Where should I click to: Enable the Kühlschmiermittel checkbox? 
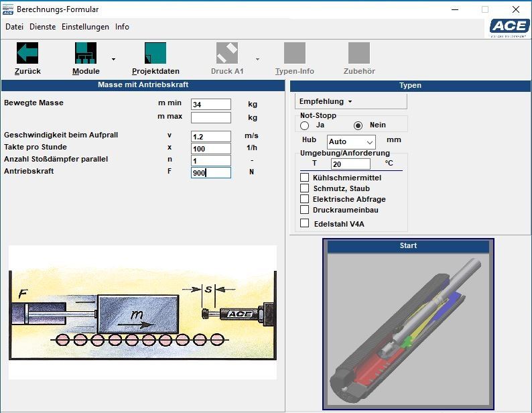pos(305,178)
